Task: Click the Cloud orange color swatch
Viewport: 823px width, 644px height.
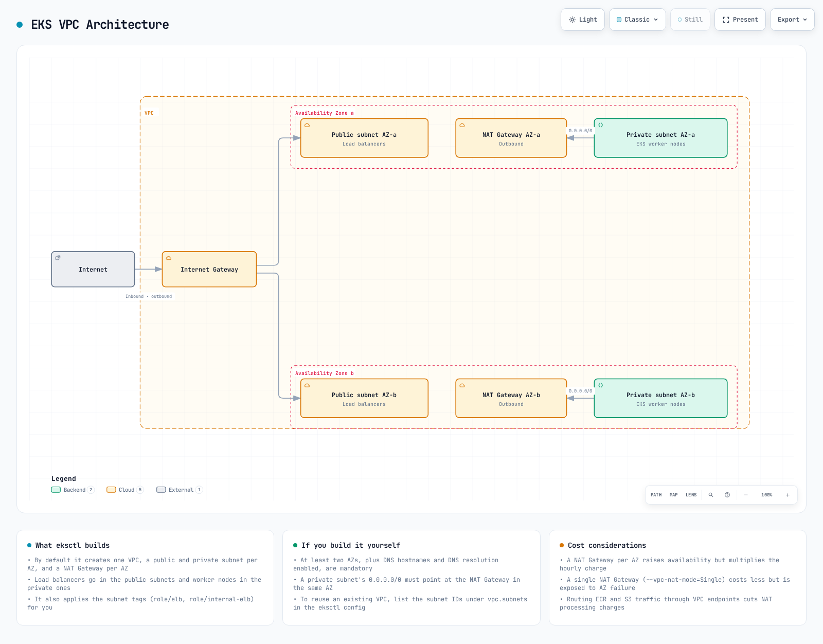Action: (x=111, y=490)
